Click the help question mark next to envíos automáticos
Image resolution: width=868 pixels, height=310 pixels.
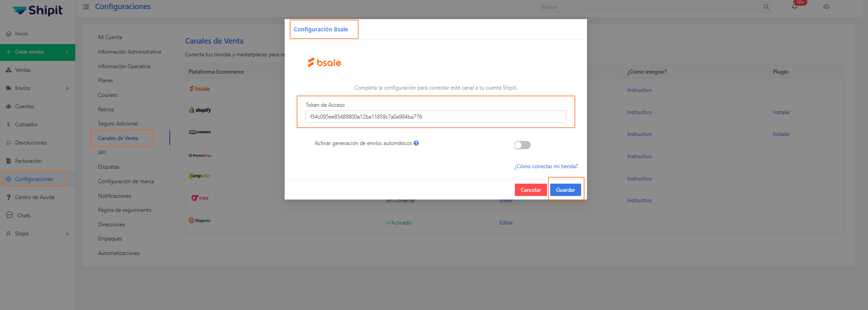416,143
